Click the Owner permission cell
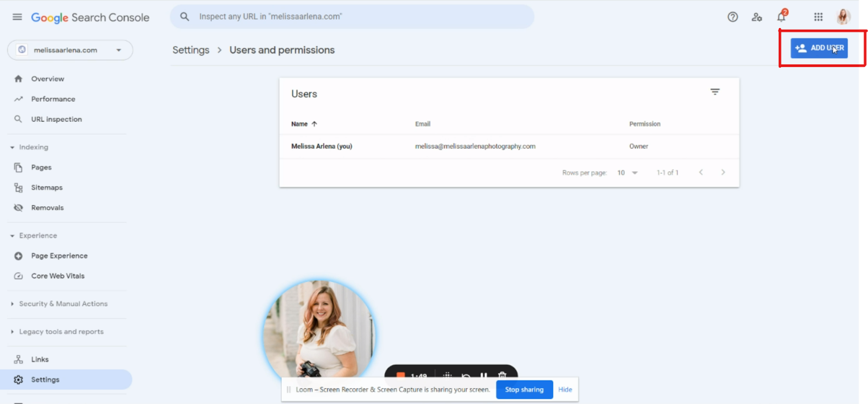 coord(639,146)
